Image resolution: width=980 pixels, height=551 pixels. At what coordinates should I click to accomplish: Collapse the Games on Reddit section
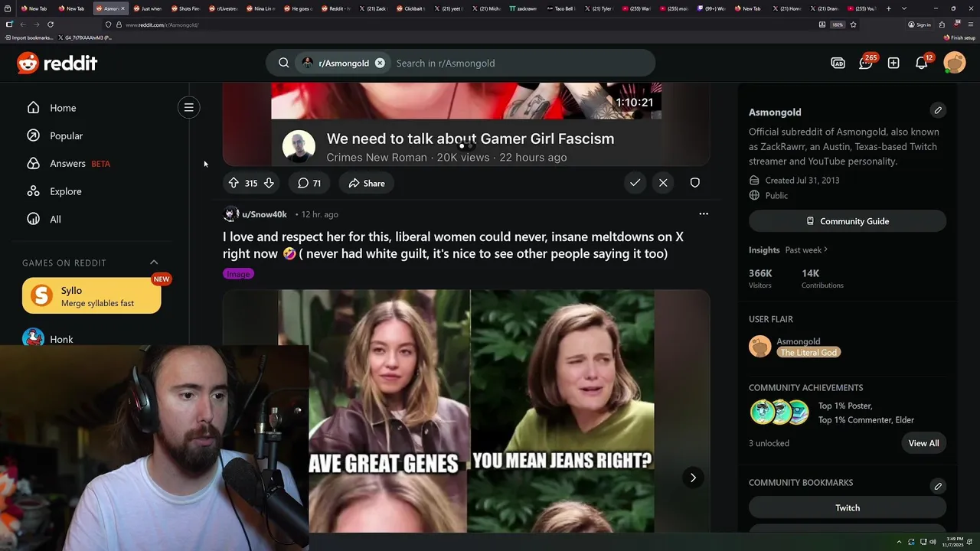(154, 262)
